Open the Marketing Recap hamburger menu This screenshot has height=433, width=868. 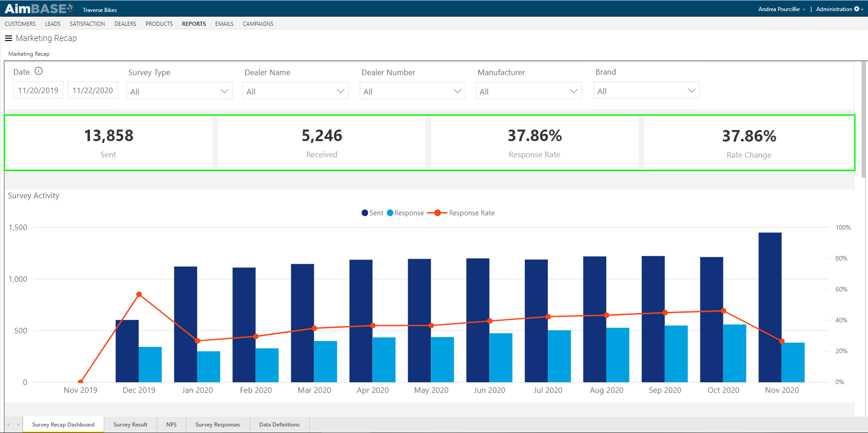(x=8, y=38)
